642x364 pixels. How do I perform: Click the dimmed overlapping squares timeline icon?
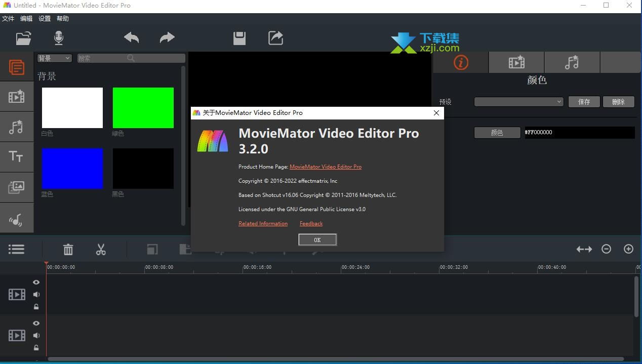[152, 249]
